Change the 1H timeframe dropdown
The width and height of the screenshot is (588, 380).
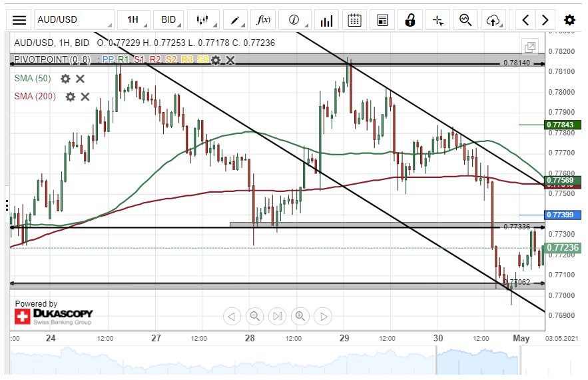(x=133, y=20)
